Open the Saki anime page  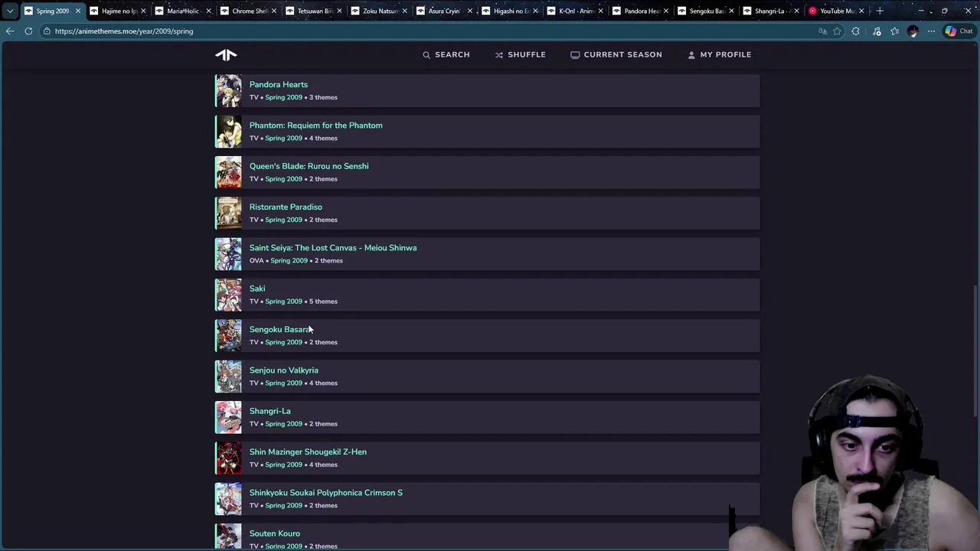tap(257, 289)
